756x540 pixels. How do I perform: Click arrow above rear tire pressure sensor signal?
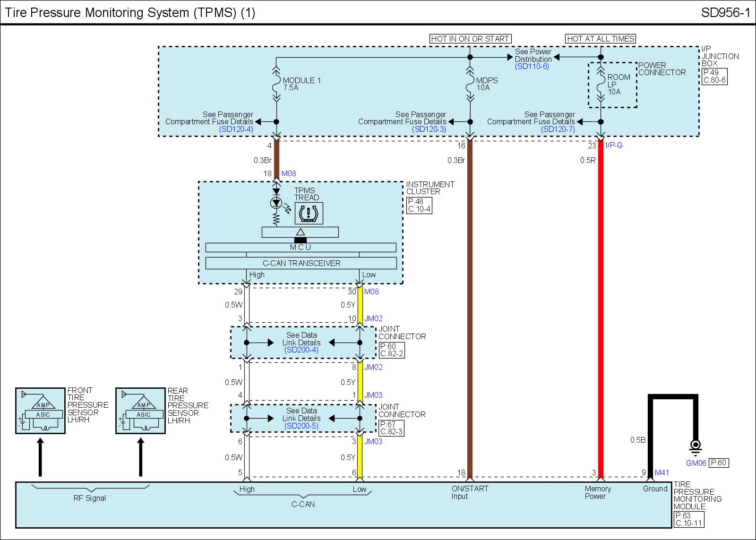[x=140, y=457]
